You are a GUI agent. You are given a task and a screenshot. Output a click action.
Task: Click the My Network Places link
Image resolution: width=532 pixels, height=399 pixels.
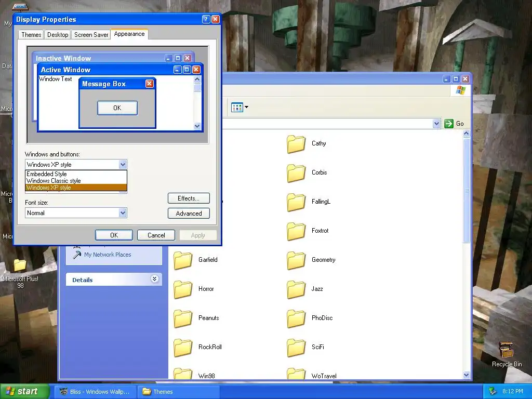tap(108, 255)
